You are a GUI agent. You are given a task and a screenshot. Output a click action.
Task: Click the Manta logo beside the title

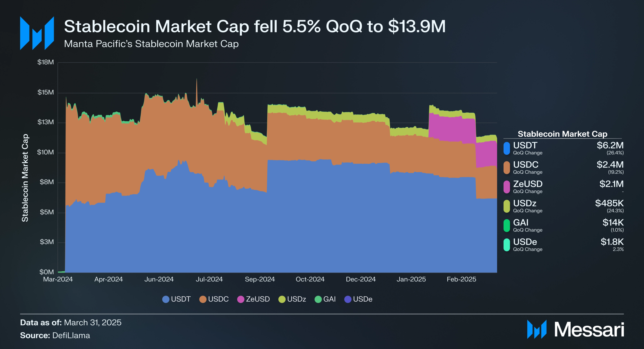click(37, 33)
